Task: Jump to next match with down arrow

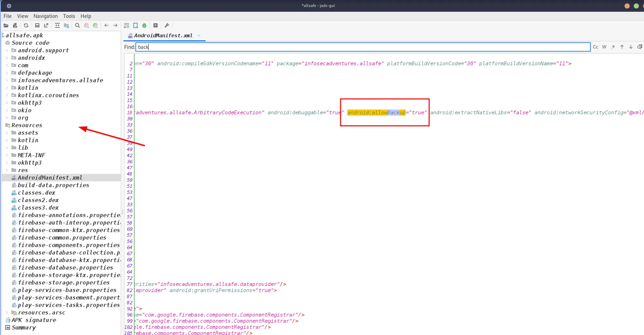Action: click(x=631, y=47)
